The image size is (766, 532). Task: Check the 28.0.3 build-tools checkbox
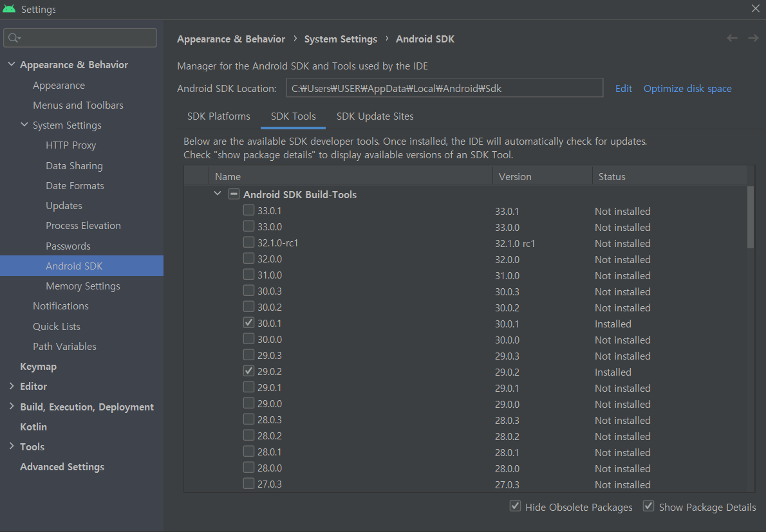click(x=248, y=419)
